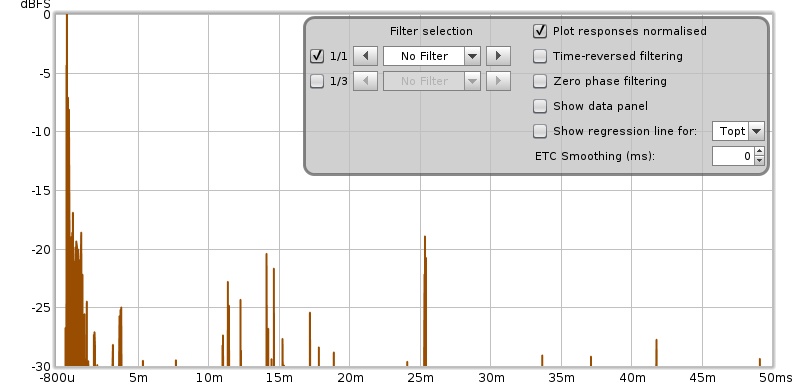Viewport: 800px width, 386px height.
Task: Open the 1/1 No Filter dropdown
Action: [x=432, y=56]
